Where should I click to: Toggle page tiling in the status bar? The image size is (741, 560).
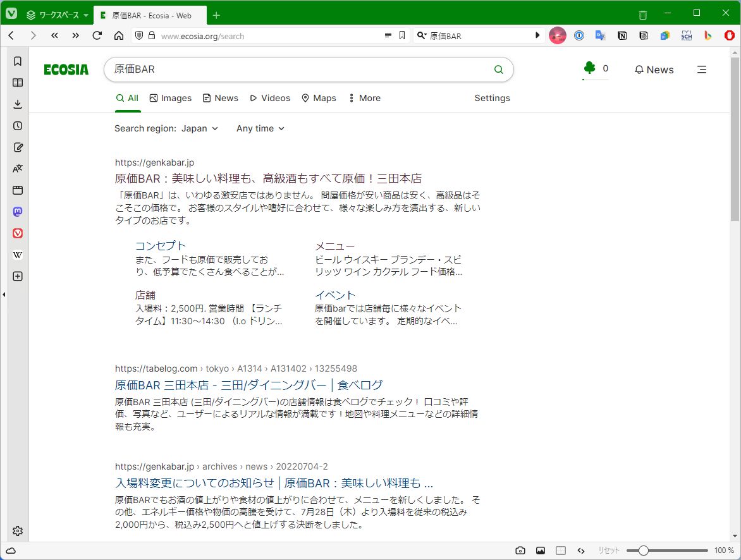561,551
